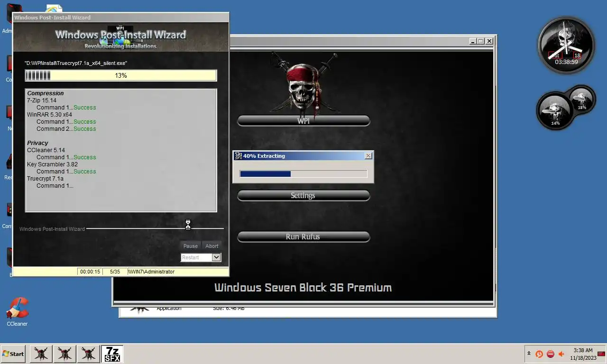Image resolution: width=607 pixels, height=364 pixels.
Task: Click the red show desktop tray flag
Action: (x=601, y=354)
